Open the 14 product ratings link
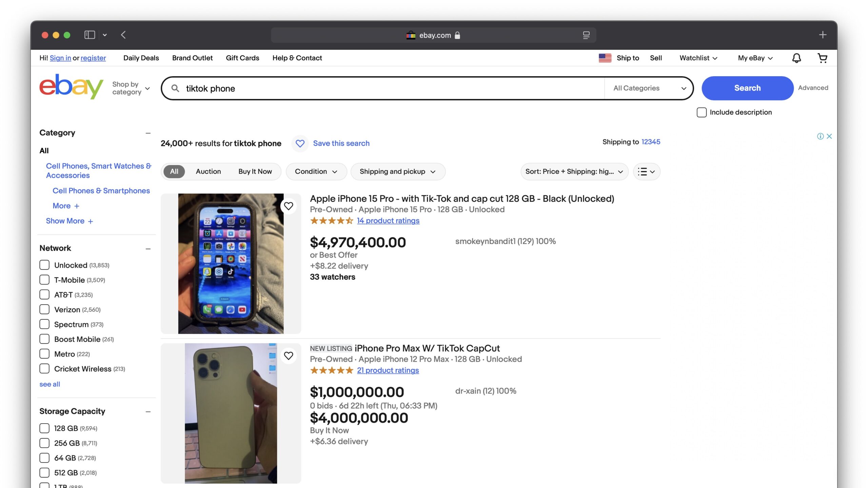This screenshot has height=488, width=868. (388, 221)
